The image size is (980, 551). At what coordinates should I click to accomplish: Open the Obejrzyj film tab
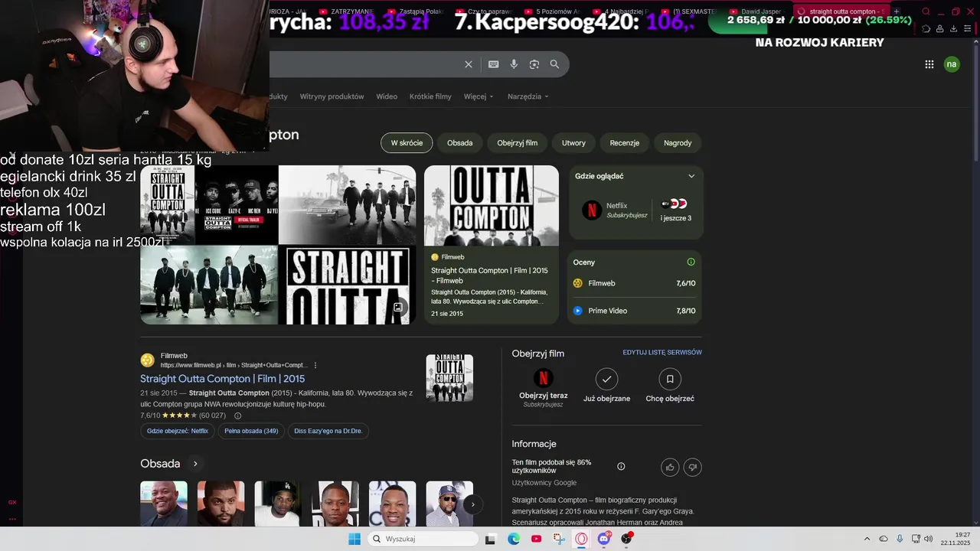pyautogui.click(x=517, y=142)
